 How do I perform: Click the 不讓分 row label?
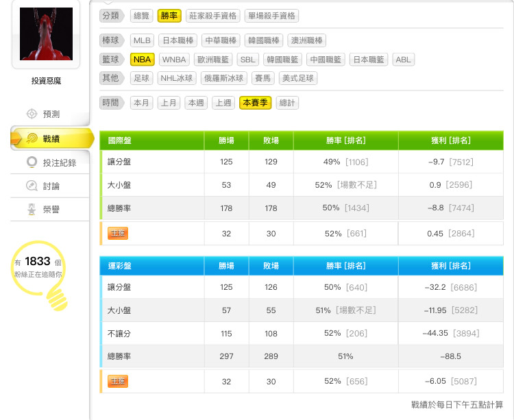click(x=119, y=334)
